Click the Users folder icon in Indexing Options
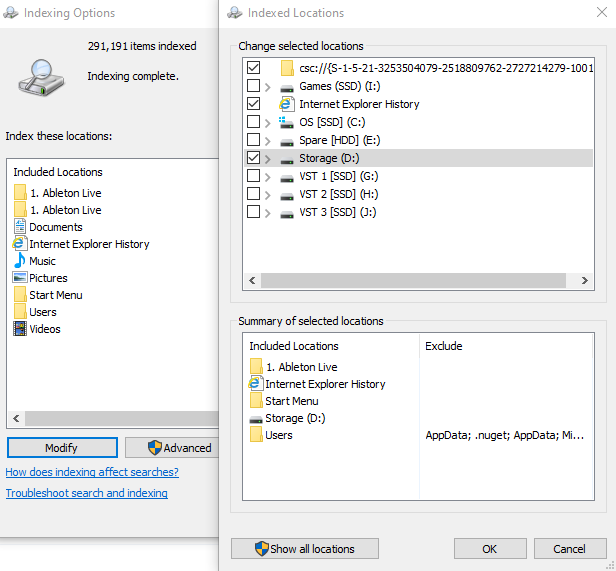 20,312
